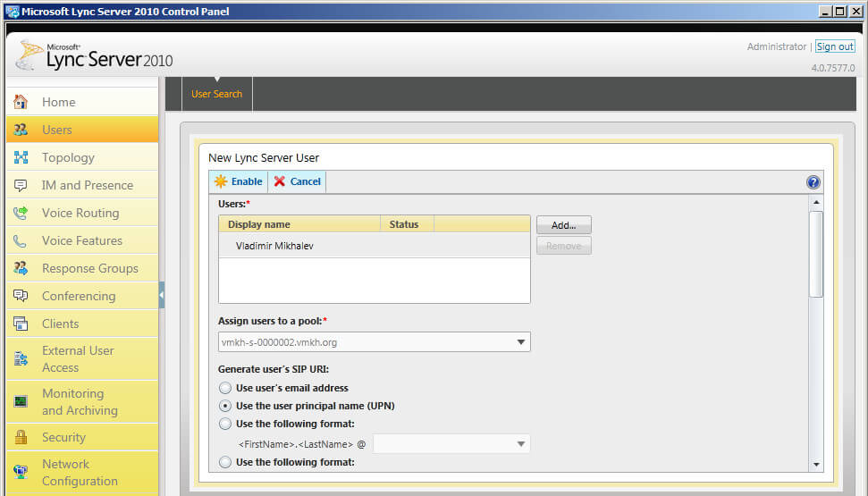Switch to the User Search tab
Image resolution: width=868 pixels, height=496 pixels.
pyautogui.click(x=217, y=94)
